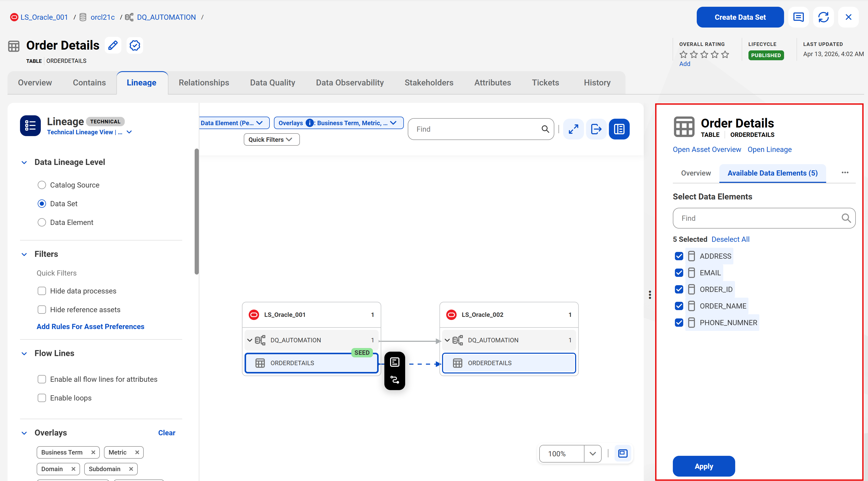This screenshot has width=868, height=481.
Task: Open the Relationships tab
Action: (x=204, y=83)
